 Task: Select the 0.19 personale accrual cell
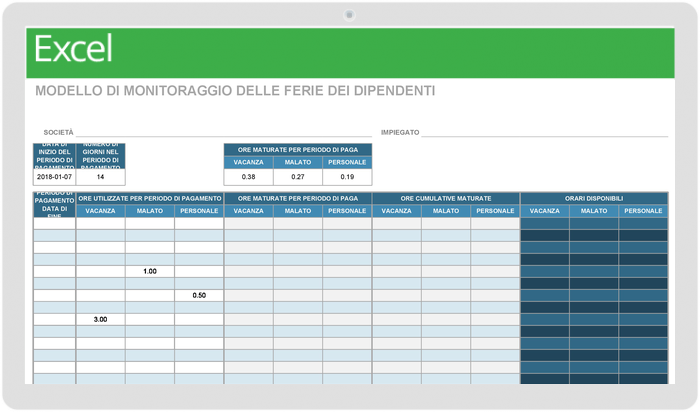[346, 177]
